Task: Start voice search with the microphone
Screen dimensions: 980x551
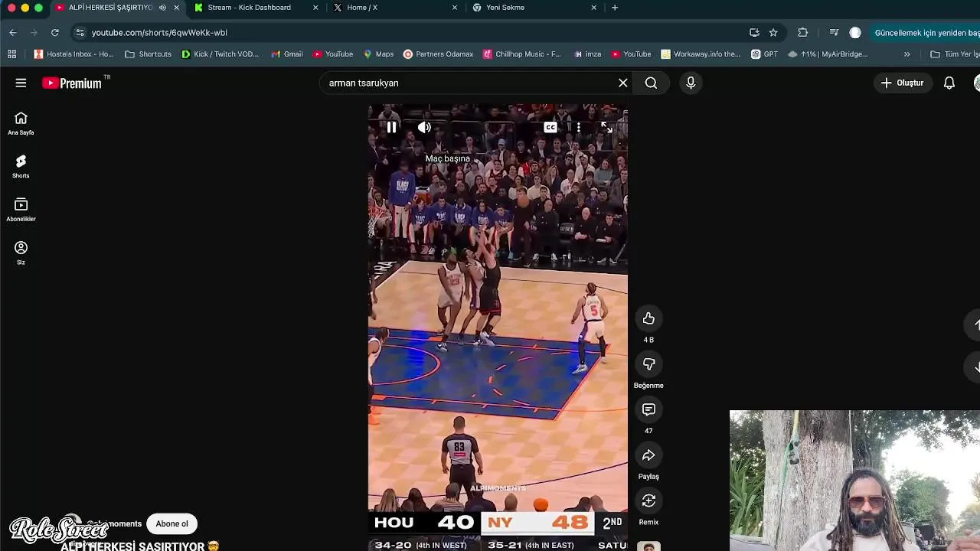Action: [691, 83]
